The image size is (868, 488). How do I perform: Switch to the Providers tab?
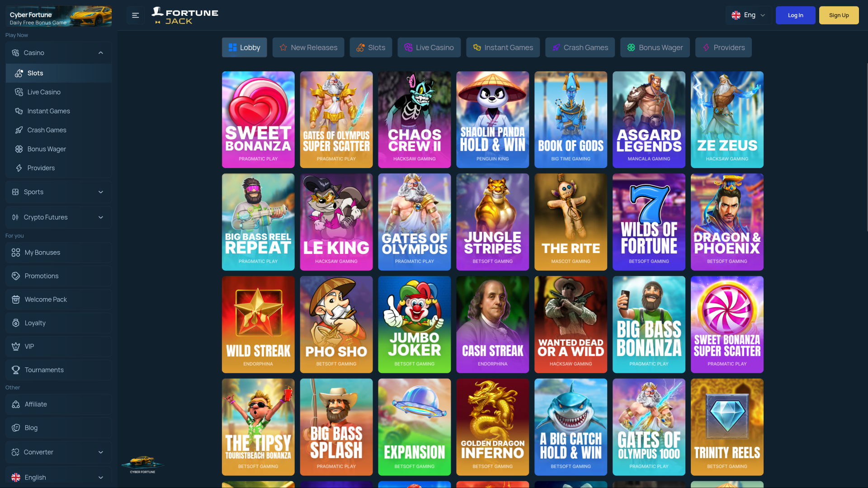click(x=723, y=47)
